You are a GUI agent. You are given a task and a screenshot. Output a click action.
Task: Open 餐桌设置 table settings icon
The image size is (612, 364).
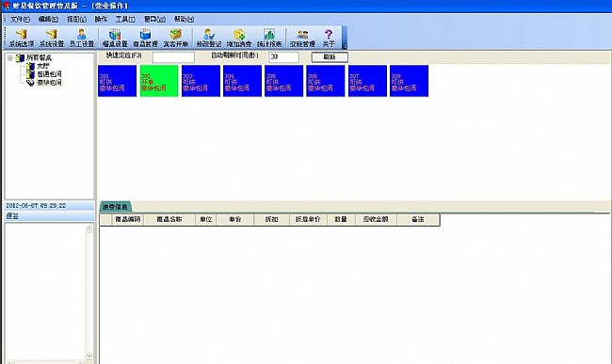pyautogui.click(x=115, y=39)
